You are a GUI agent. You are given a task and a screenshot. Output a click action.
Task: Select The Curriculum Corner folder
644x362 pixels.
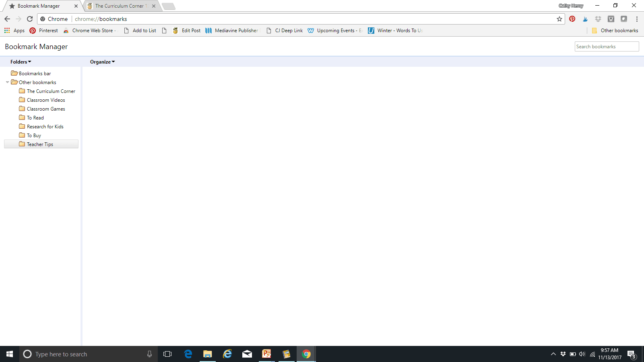(x=47, y=91)
